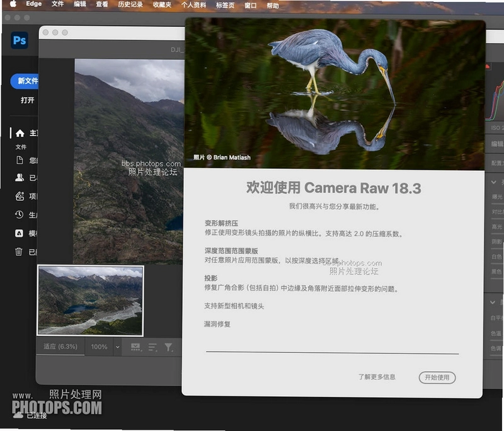504x431 pixels.
Task: Click the projects icon in Photoshop sidebar
Action: (20, 196)
